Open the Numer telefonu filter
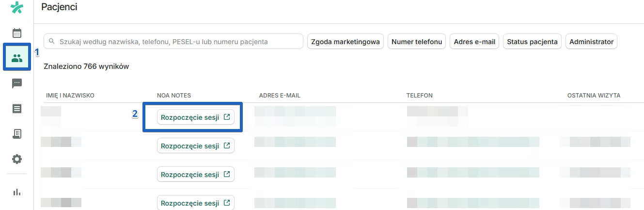The image size is (644, 210). tap(417, 42)
